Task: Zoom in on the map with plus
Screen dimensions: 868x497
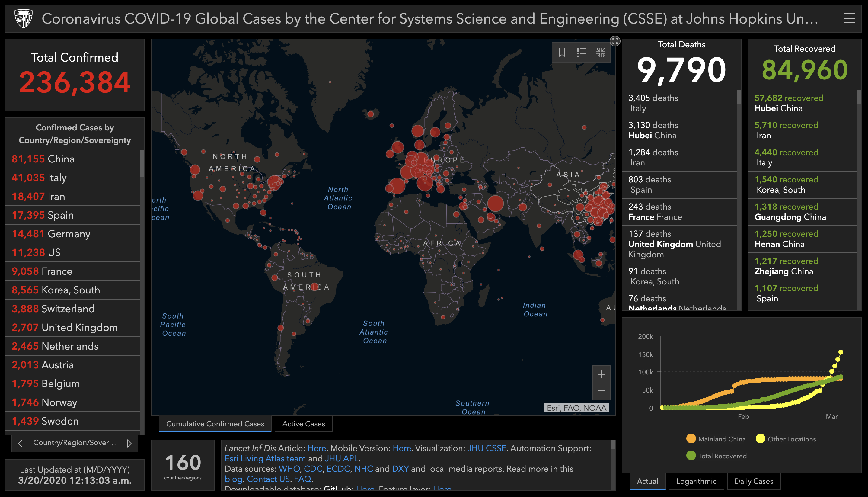Action: tap(601, 374)
